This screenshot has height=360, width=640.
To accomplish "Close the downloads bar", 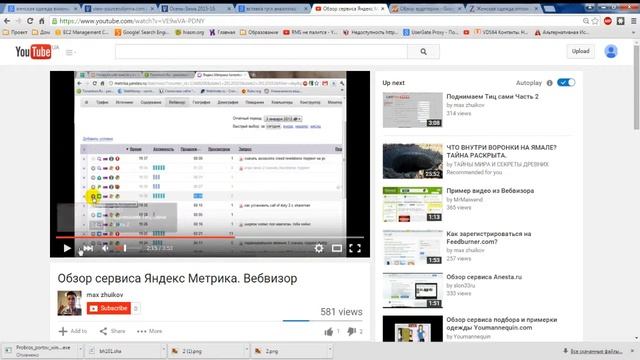I will tap(633, 351).
